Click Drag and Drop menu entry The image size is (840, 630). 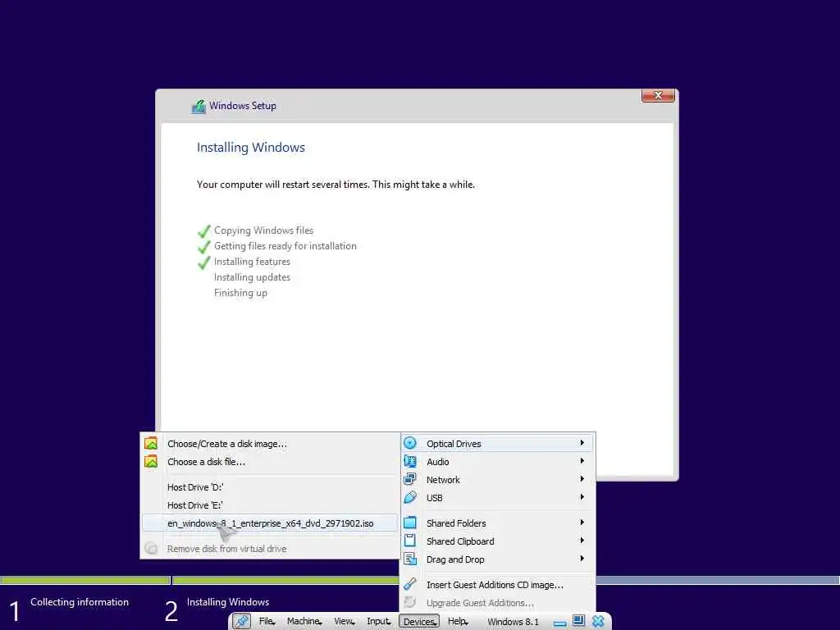498,559
